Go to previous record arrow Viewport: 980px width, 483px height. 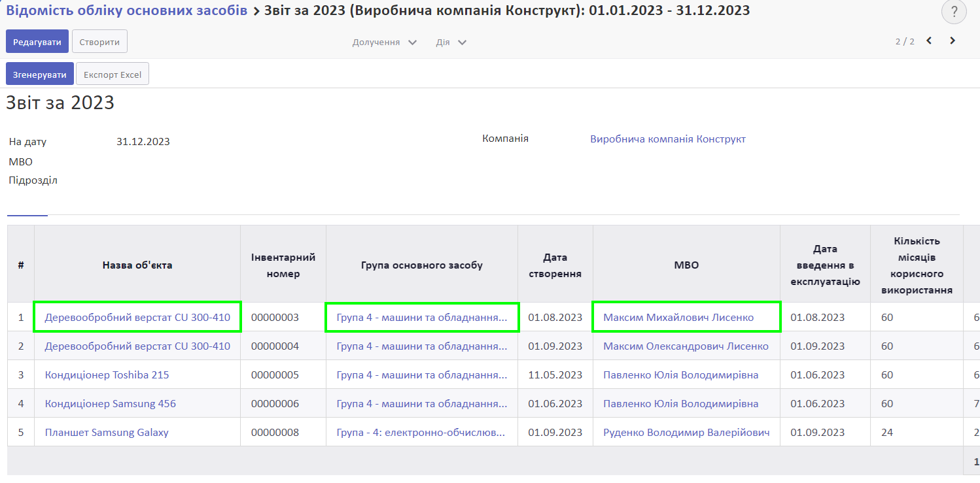click(x=929, y=41)
